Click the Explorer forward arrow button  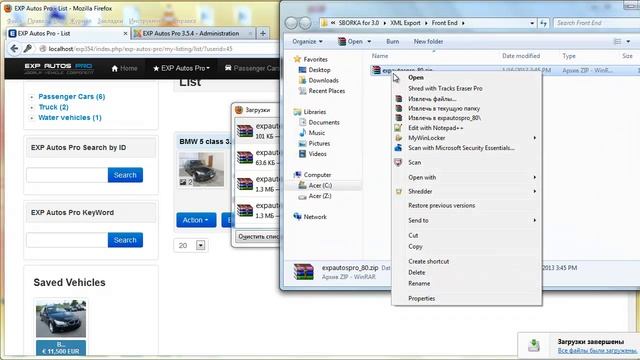click(305, 23)
